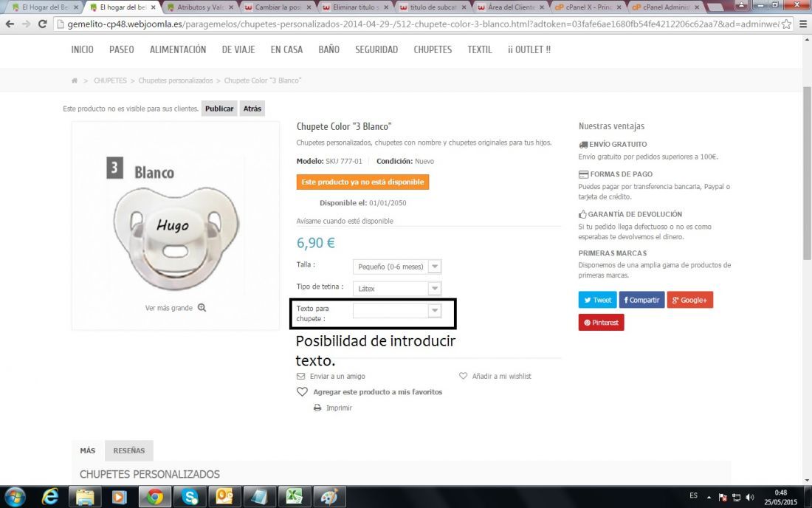Switch to the RESEÑAS tab
The image size is (812, 508).
tap(129, 450)
